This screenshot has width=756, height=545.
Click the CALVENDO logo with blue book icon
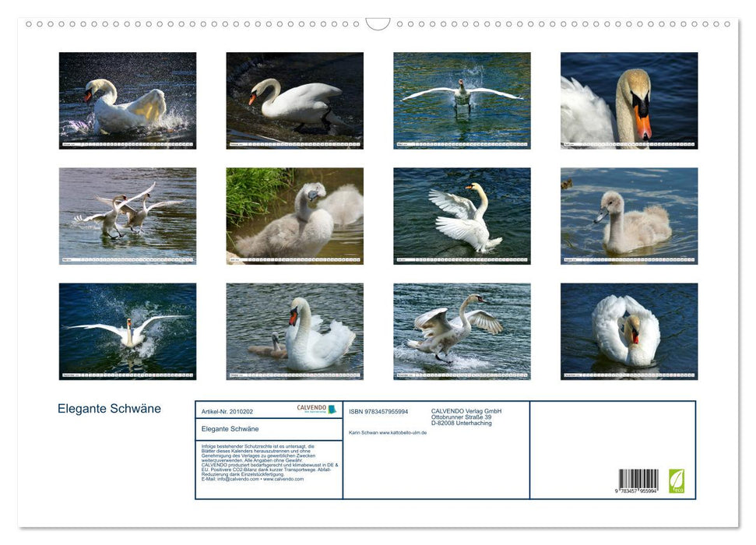click(314, 408)
